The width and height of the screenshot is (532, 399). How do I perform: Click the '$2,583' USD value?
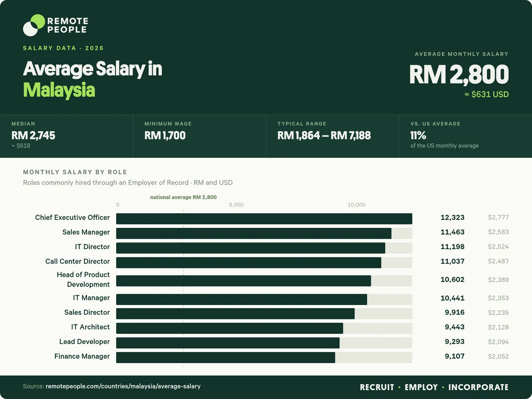pyautogui.click(x=498, y=232)
